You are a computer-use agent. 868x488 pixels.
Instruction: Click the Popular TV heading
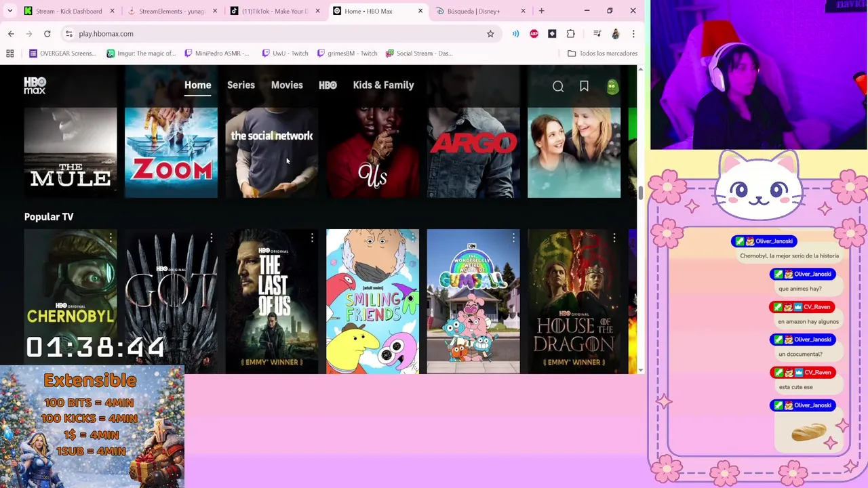pos(49,217)
